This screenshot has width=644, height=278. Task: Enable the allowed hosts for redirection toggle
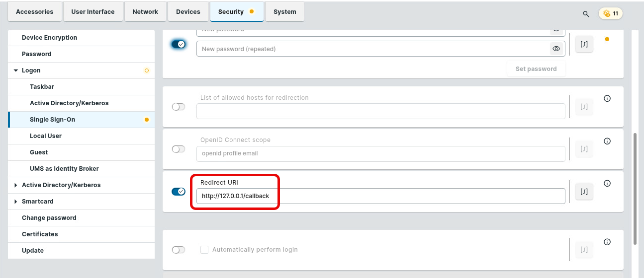point(179,107)
